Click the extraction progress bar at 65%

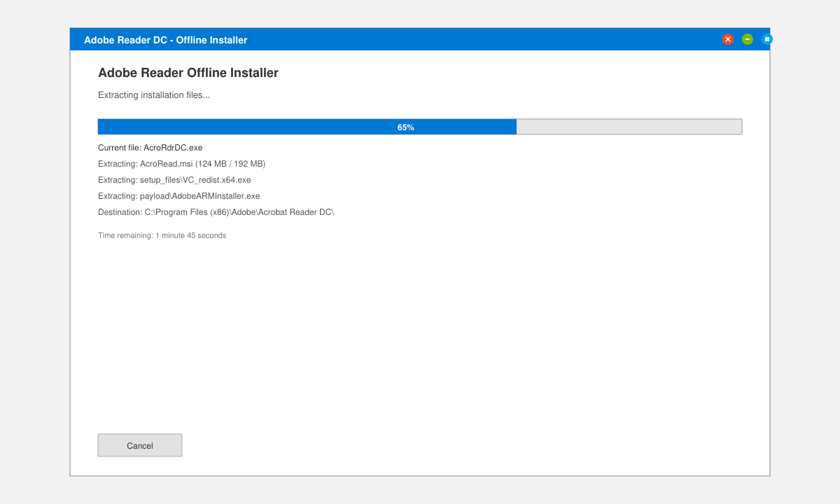point(420,127)
